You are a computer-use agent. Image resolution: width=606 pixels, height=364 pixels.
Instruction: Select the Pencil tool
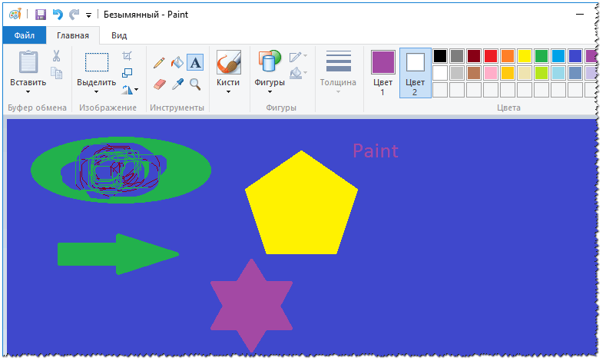[159, 63]
